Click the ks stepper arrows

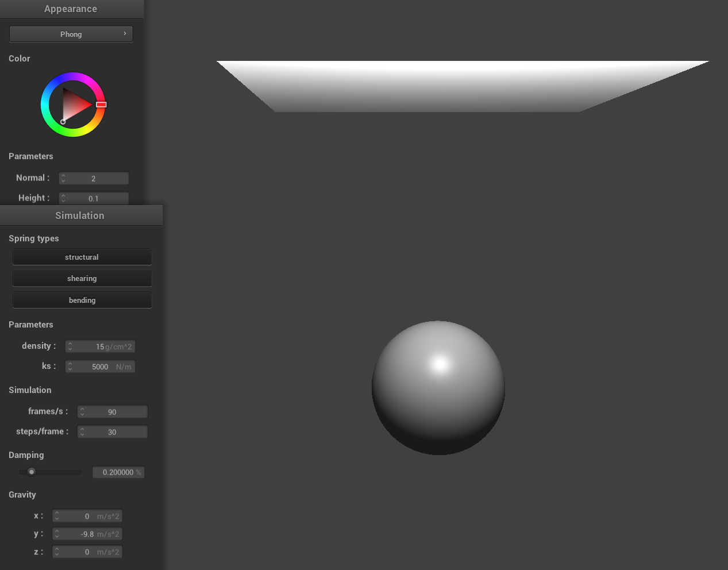(70, 367)
